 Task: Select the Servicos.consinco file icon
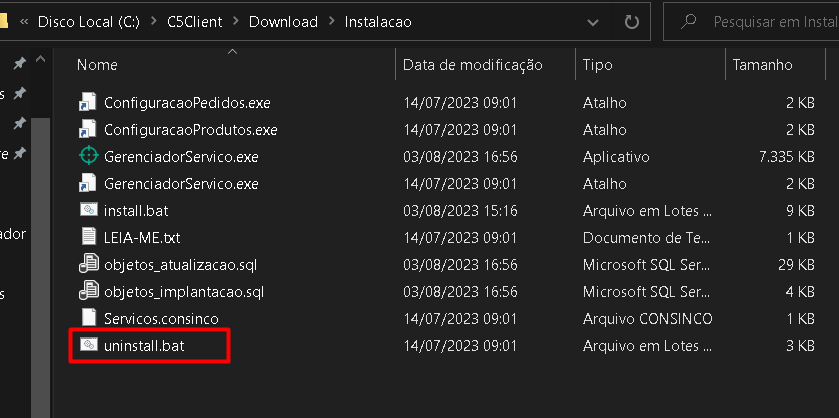pyautogui.click(x=89, y=318)
